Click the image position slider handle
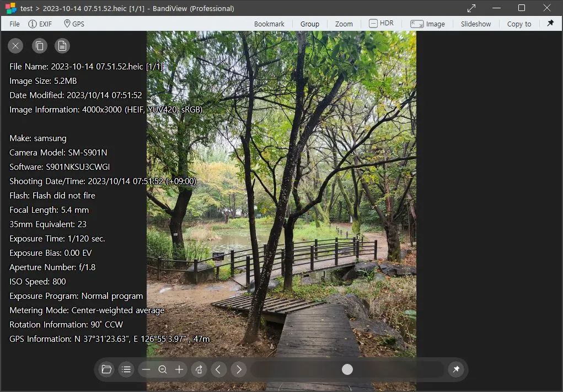The image size is (563, 392). pos(347,369)
